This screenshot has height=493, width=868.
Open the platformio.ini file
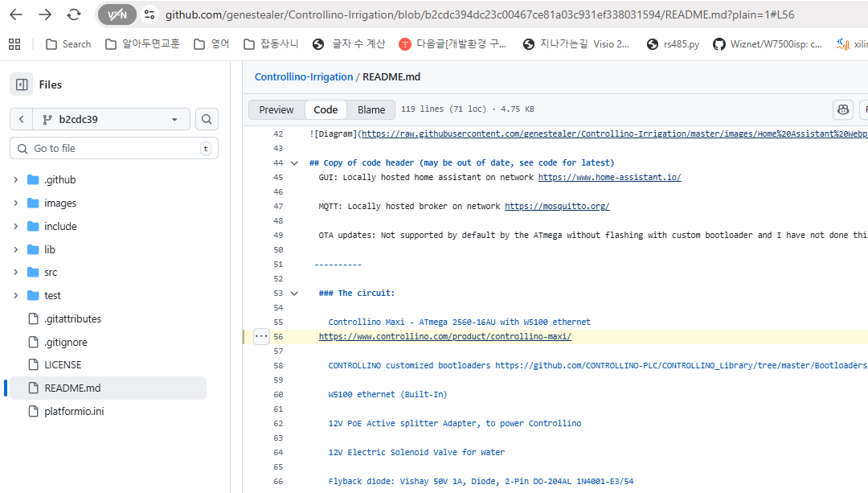click(74, 411)
